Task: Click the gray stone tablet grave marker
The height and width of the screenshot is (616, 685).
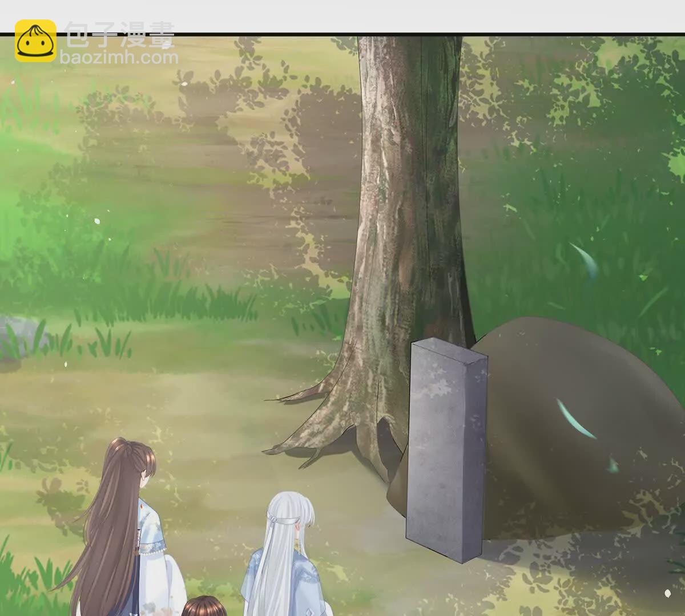Action: pyautogui.click(x=445, y=451)
